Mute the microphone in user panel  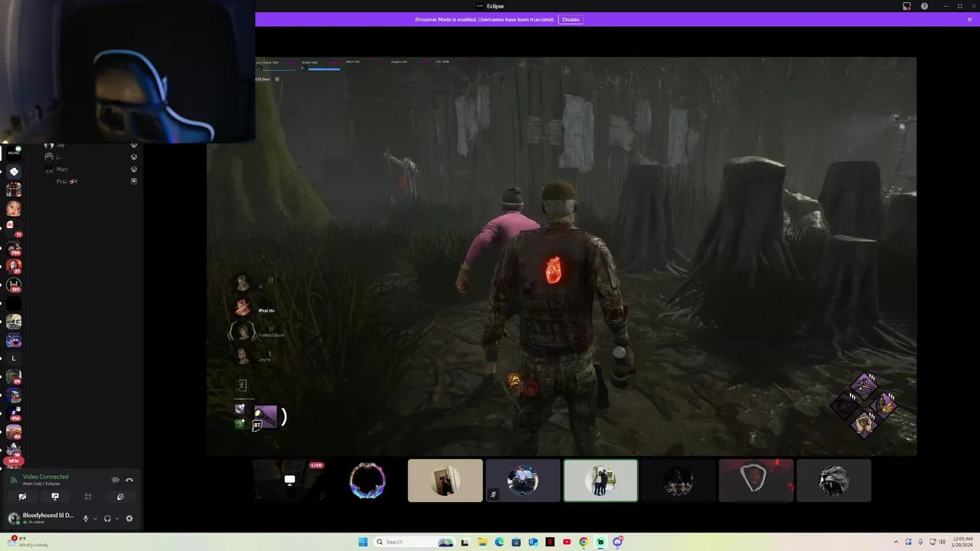(86, 518)
